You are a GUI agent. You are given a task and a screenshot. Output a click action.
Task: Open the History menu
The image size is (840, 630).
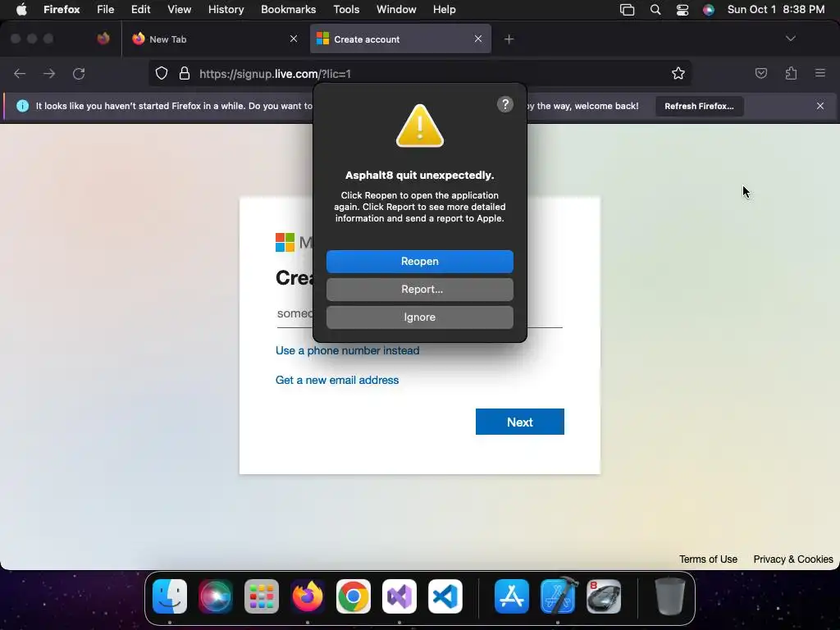(226, 10)
